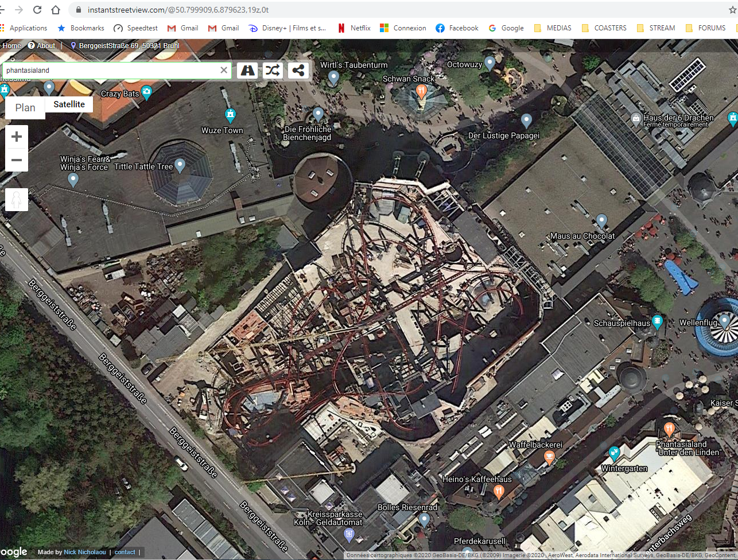Click the Schwan Snack restaurant marker
The width and height of the screenshot is (738, 560).
click(422, 92)
